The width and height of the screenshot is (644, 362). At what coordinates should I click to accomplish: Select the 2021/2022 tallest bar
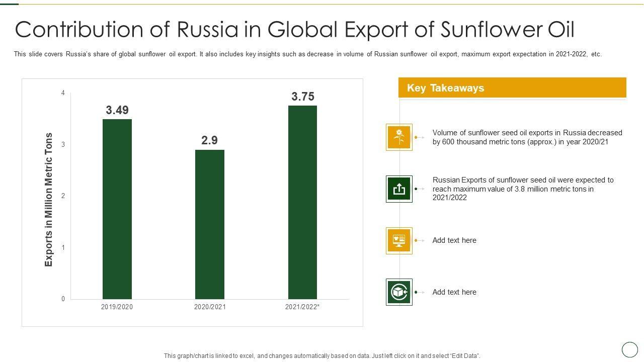pyautogui.click(x=302, y=202)
